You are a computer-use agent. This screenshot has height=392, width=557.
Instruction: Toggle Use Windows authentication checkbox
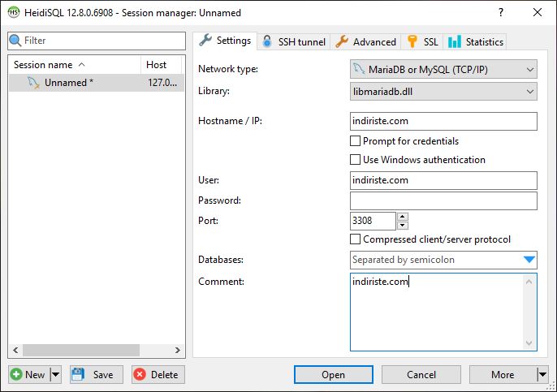pos(356,159)
